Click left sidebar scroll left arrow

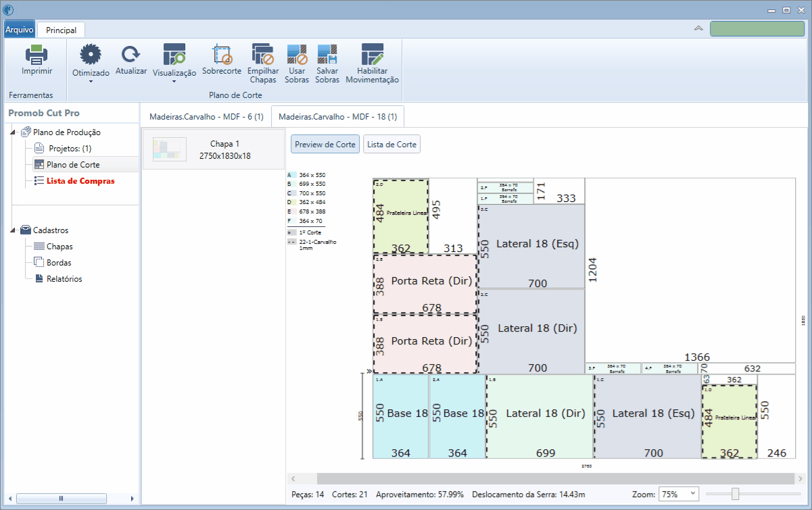tap(9, 499)
